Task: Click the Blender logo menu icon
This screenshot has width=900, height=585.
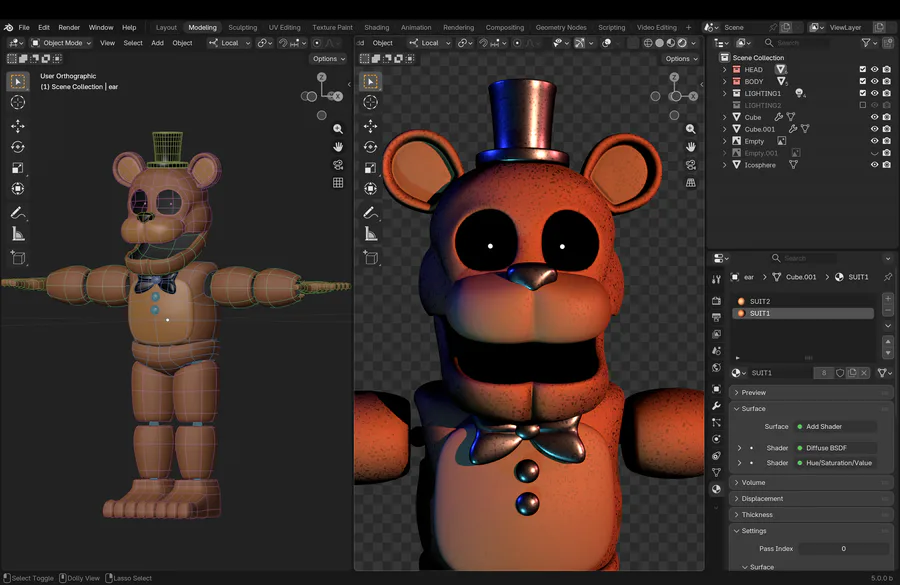Action: 9,27
